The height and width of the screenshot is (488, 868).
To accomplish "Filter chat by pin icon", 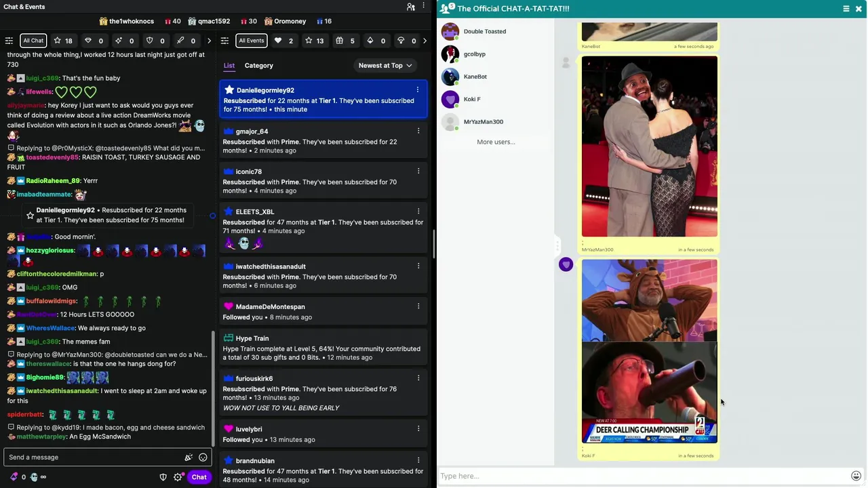I will pyautogui.click(x=186, y=41).
